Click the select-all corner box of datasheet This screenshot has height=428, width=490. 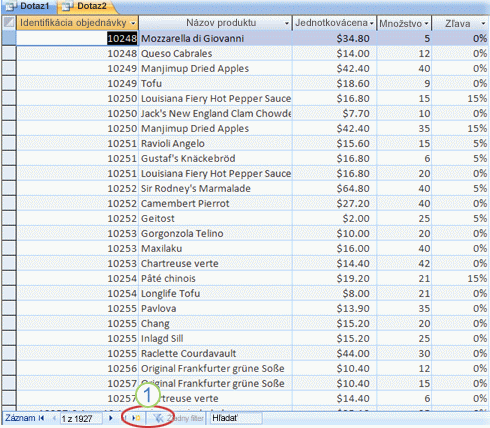click(x=9, y=23)
